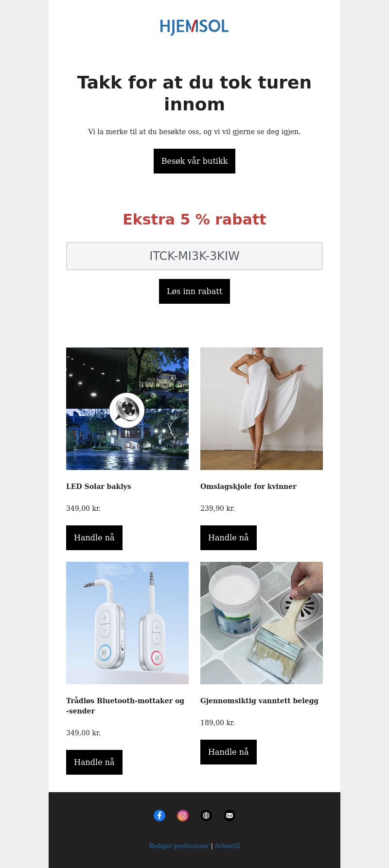Open the Instagram icon in footer

(x=183, y=816)
